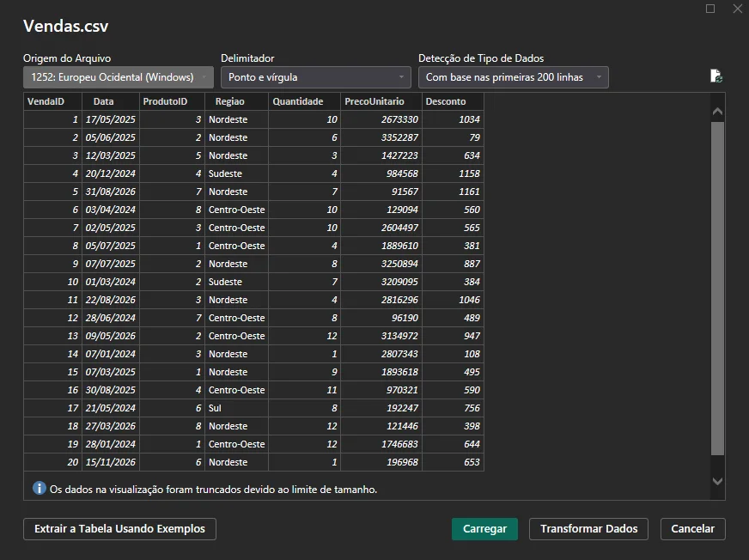Select the Desconto column header
Screen dimensions: 749x560
453,101
